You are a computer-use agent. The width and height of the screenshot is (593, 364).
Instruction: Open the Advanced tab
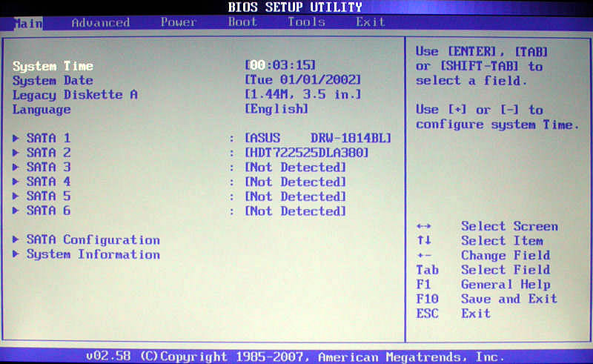pos(101,23)
